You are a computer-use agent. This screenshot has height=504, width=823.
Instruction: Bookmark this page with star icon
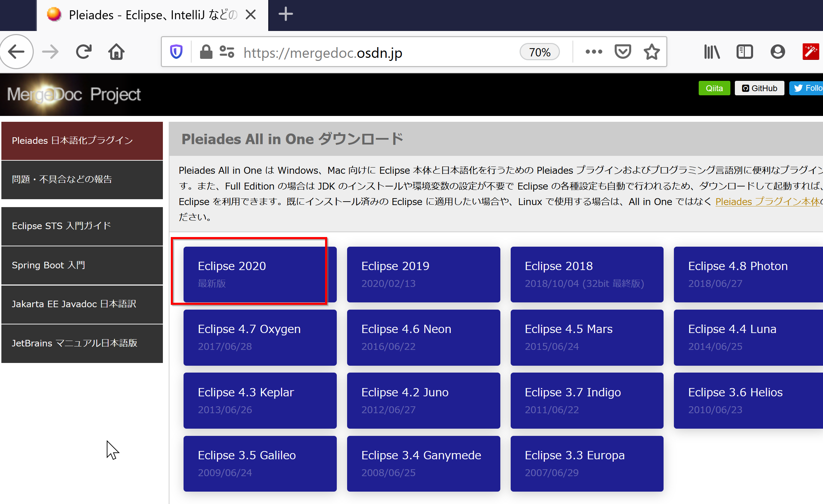(x=652, y=52)
